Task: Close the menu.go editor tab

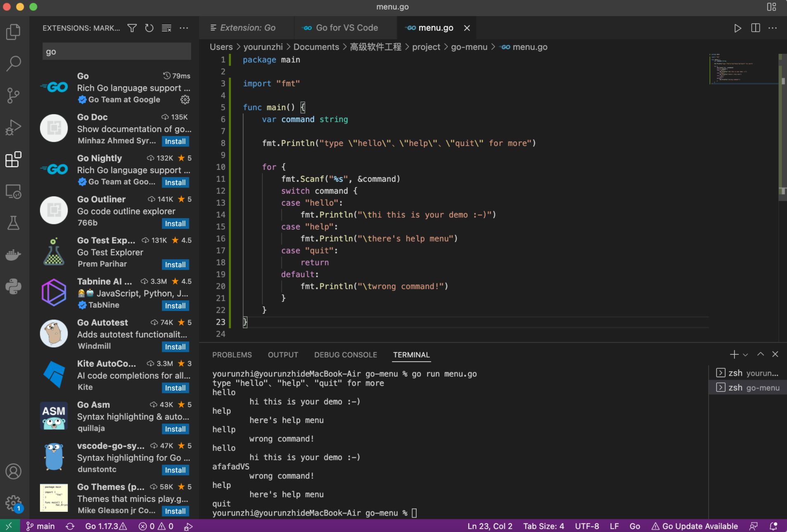Action: pos(467,28)
